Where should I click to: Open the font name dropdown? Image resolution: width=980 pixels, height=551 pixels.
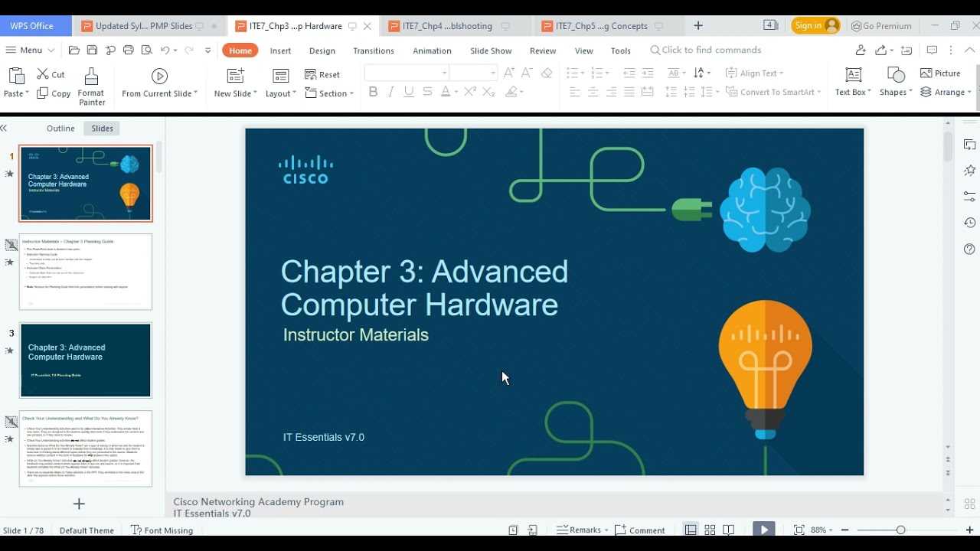[444, 73]
